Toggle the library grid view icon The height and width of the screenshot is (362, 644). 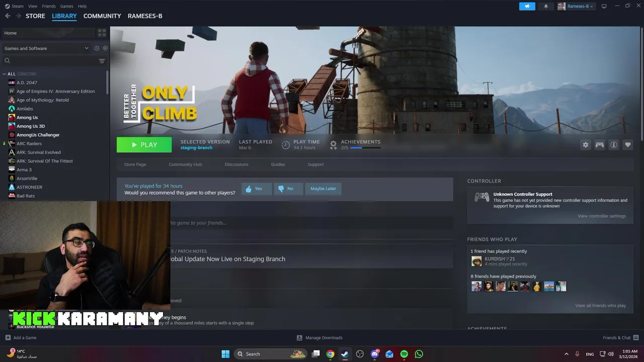click(102, 33)
